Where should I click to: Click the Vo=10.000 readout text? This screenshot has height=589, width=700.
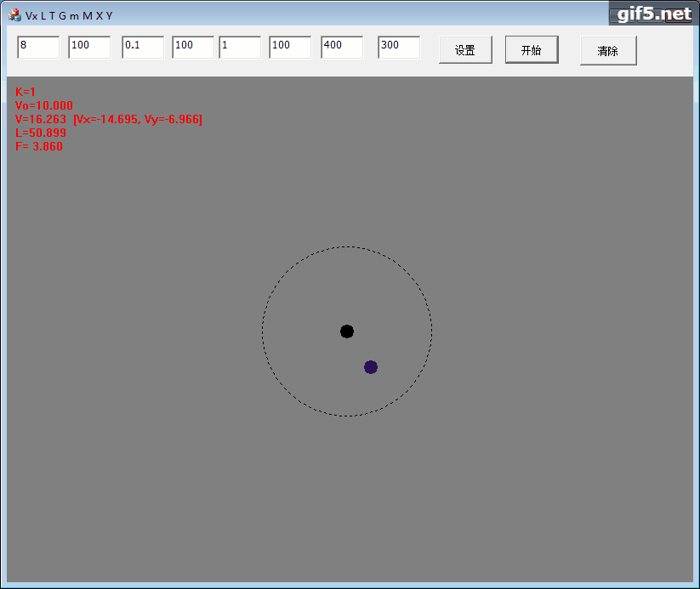tap(43, 105)
